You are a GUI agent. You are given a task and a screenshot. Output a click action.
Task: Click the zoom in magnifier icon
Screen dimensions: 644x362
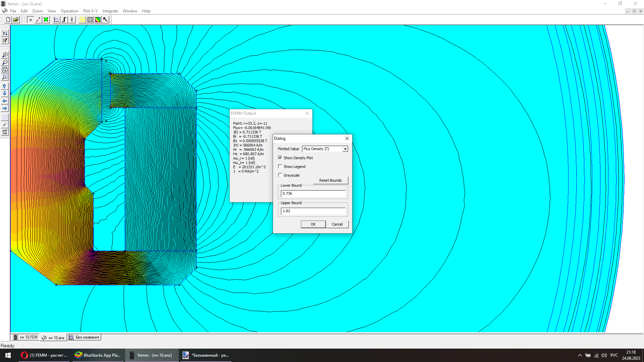[x=5, y=55]
